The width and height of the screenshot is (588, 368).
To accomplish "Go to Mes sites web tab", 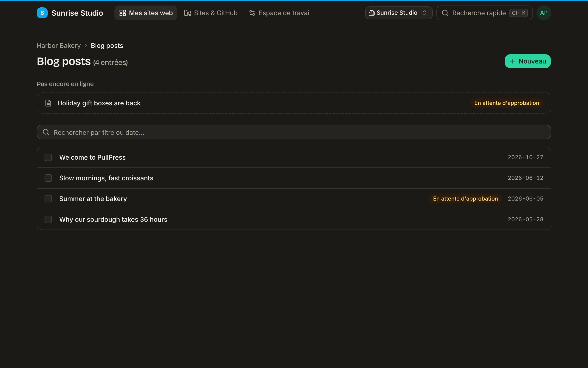I will (146, 13).
